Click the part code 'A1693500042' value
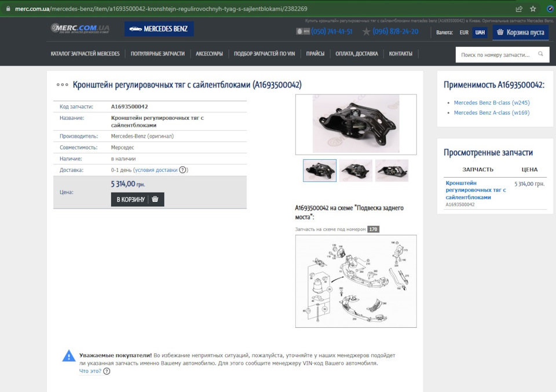556x392 pixels. pos(129,107)
